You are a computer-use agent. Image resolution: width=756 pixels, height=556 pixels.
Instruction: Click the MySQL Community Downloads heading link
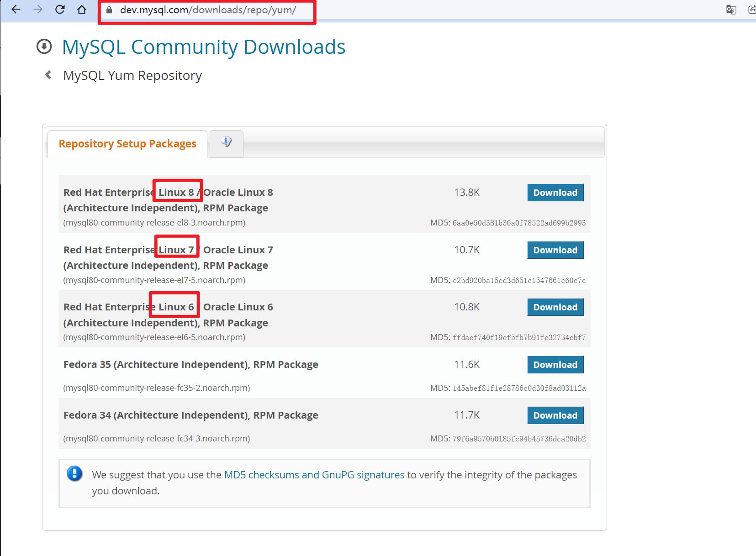[203, 47]
